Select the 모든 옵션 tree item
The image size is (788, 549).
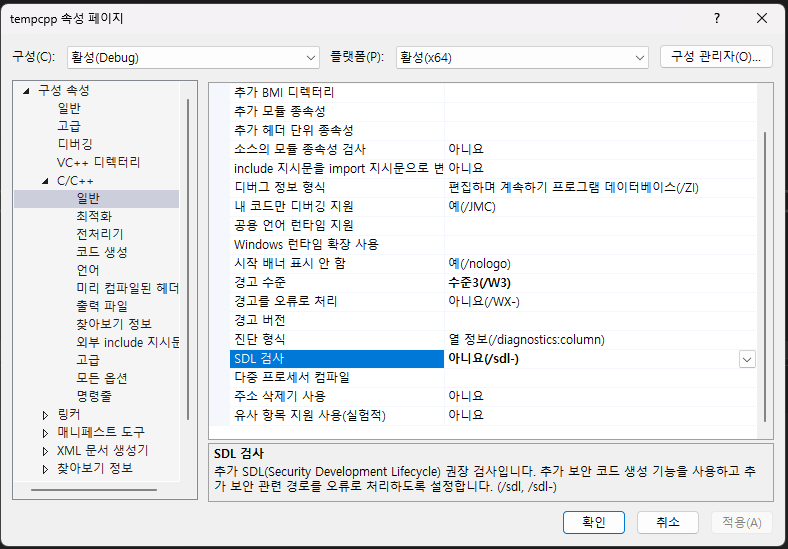[x=102, y=378]
